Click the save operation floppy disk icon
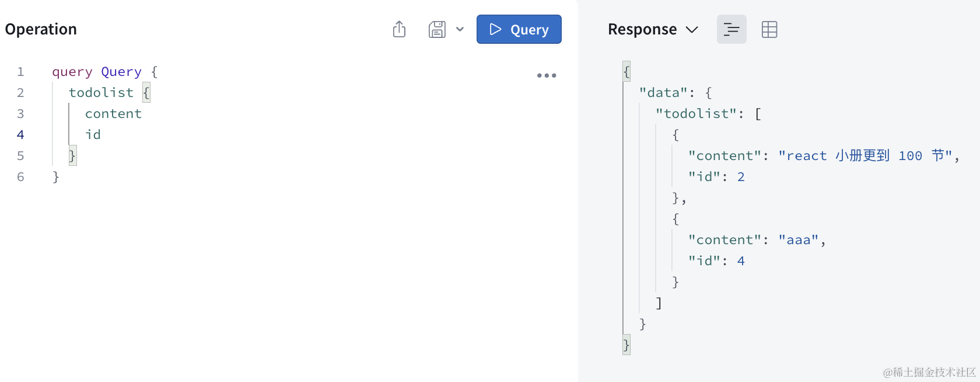This screenshot has height=382, width=980. (x=437, y=29)
